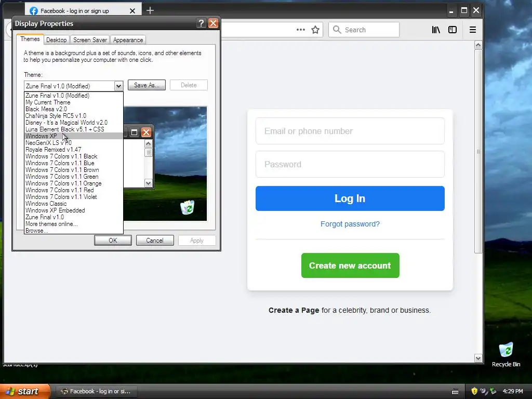Click browser scrollbar down arrow
The width and height of the screenshot is (532, 399).
coord(478,358)
